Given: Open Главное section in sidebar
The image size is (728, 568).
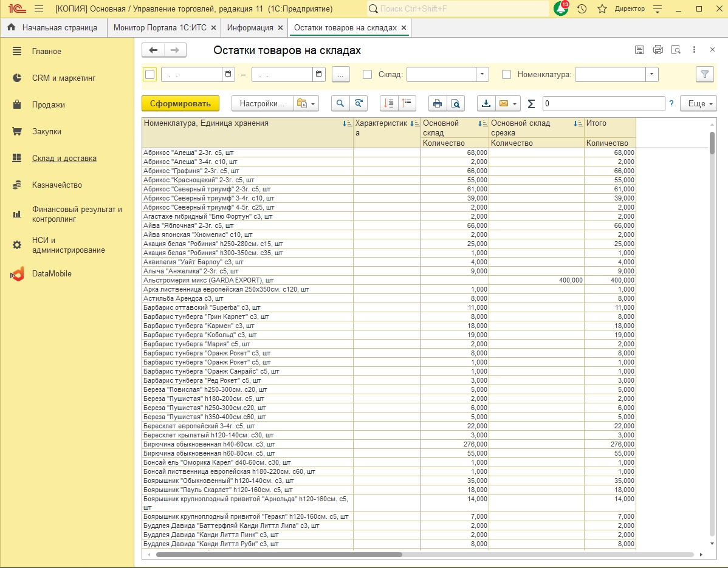Looking at the screenshot, I should (x=46, y=52).
